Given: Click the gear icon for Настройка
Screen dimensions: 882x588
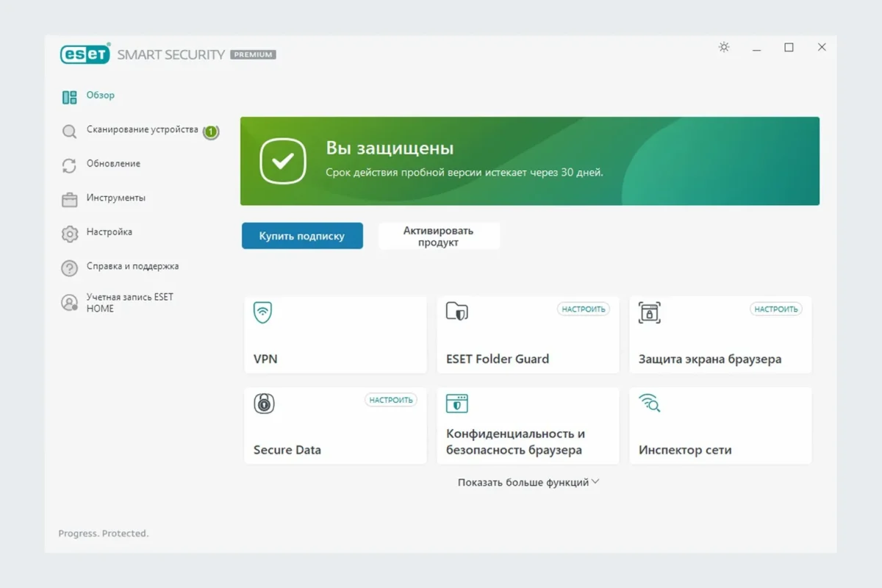Looking at the screenshot, I should coord(69,234).
